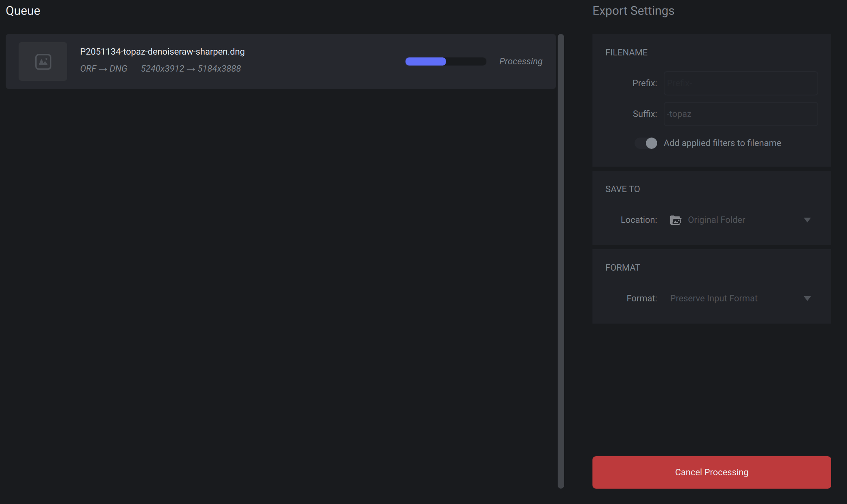Click the folder icon beside Original Folder
Viewport: 847px width, 504px height.
[x=675, y=220]
